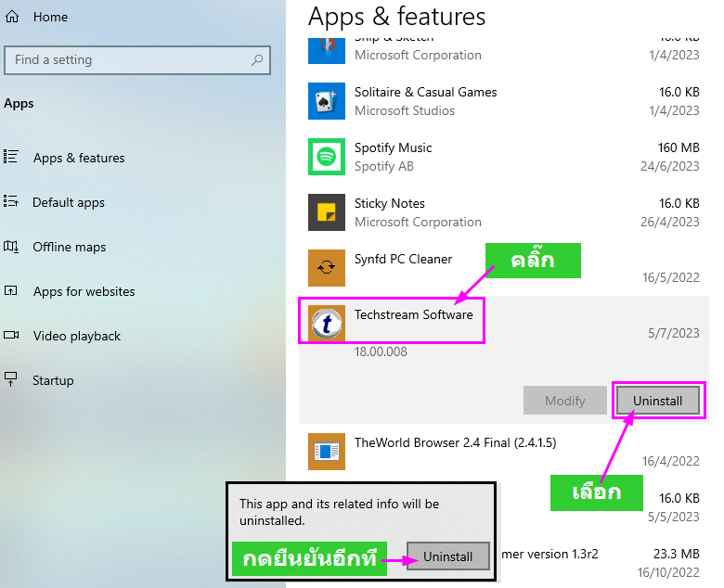Click the Modify button for Techstream
The image size is (724, 588).
tap(564, 401)
